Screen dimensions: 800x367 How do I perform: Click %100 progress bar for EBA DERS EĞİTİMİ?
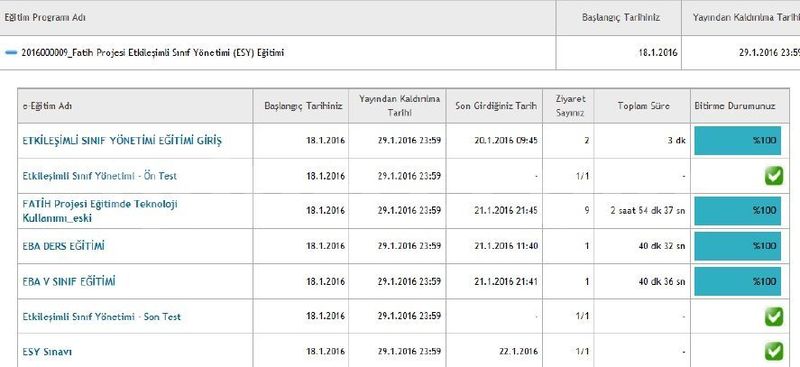(x=737, y=246)
